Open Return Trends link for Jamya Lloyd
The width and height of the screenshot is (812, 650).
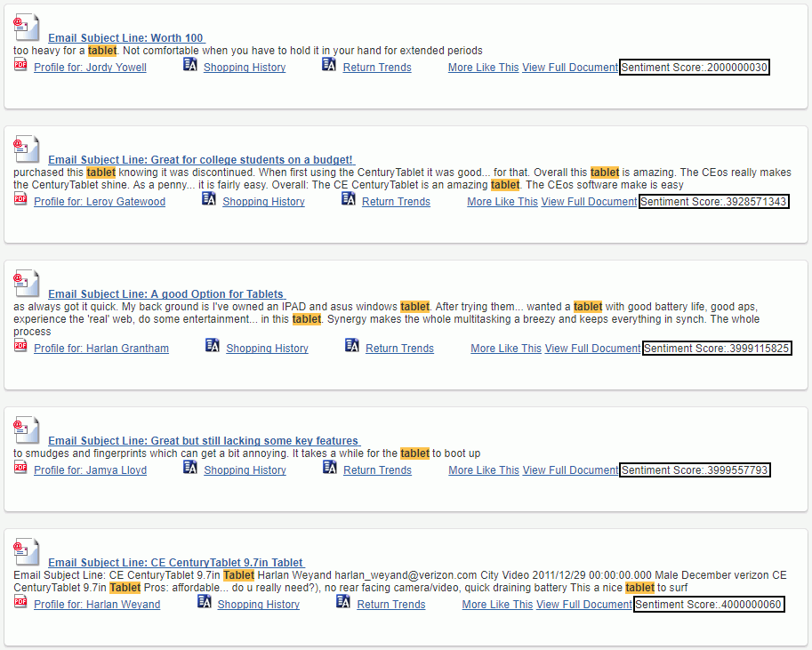point(377,469)
